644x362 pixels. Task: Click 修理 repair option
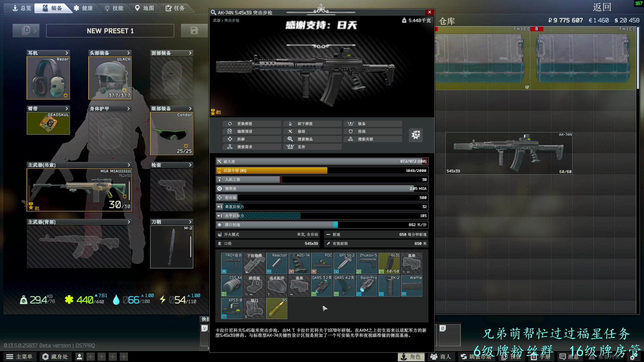click(x=313, y=131)
